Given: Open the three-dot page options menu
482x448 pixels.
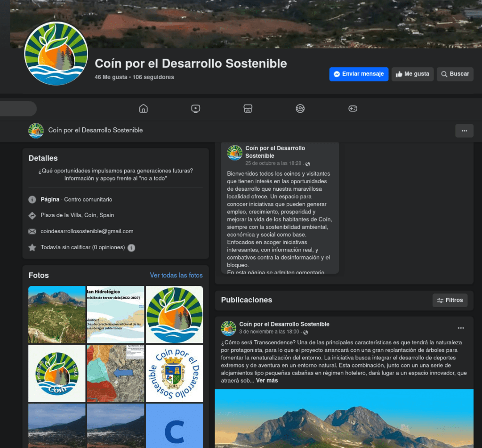Looking at the screenshot, I should 464,130.
